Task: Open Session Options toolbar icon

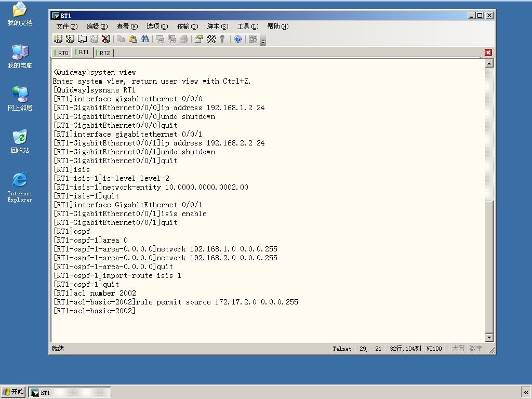Action: [199, 39]
